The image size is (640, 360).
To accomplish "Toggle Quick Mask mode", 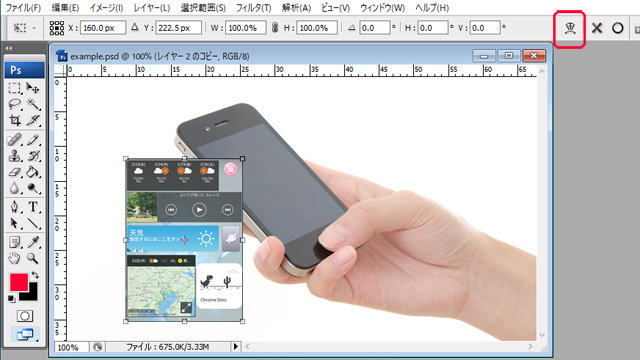I will click(x=24, y=316).
